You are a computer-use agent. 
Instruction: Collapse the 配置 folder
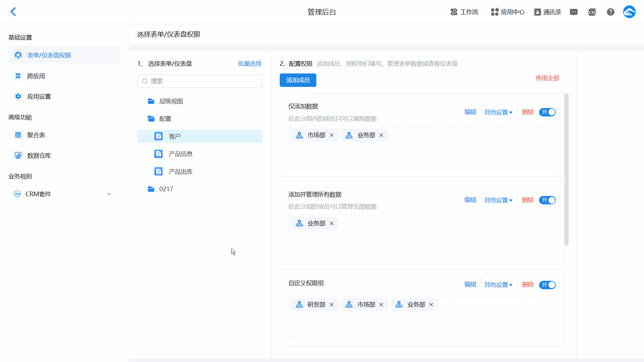(151, 119)
